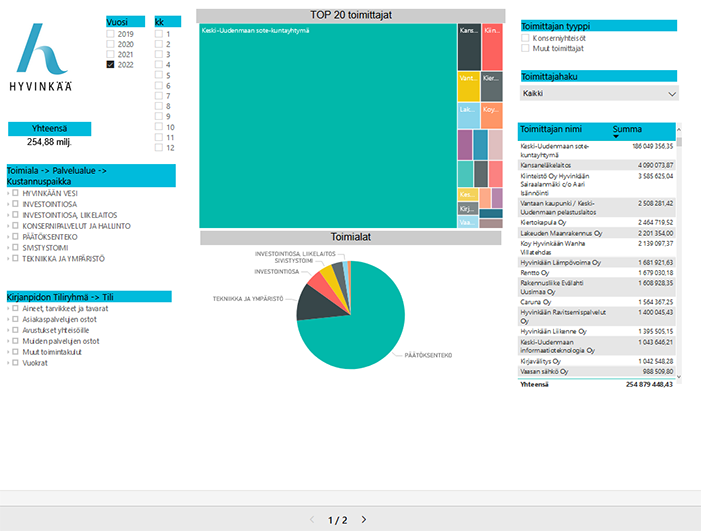Click Muut toimintakulut item
701x531 pixels.
point(52,352)
